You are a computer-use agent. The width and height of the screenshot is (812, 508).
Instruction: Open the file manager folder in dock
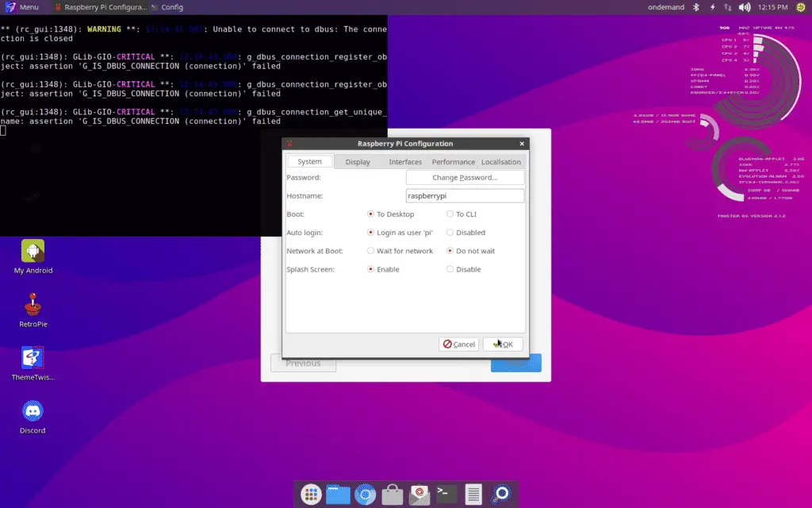click(x=338, y=495)
